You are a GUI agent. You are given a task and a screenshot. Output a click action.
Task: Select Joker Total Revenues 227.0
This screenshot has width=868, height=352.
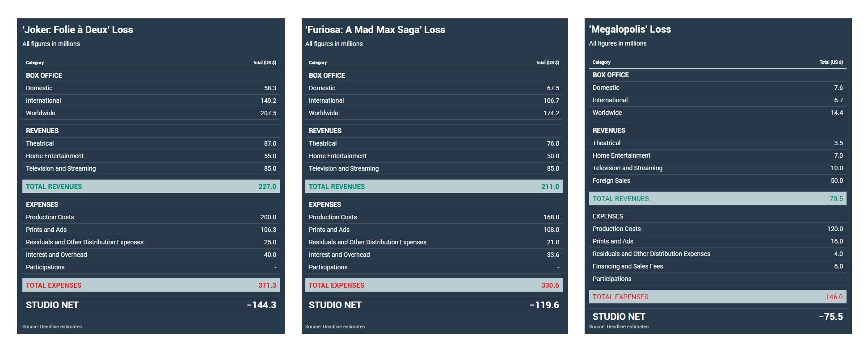267,187
